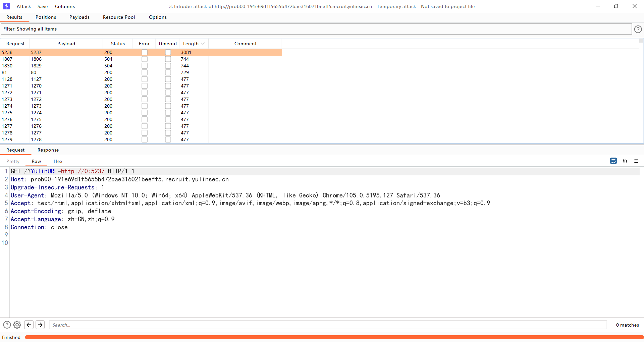Select result row with payload 80

pos(141,72)
